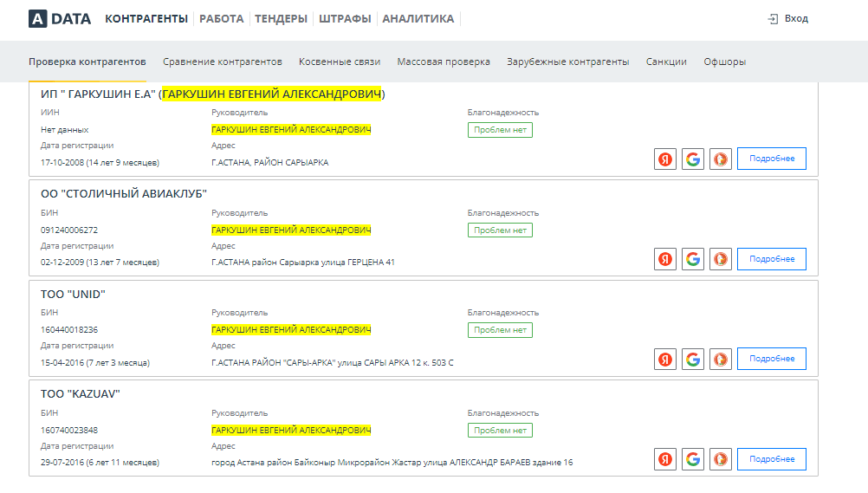
Task: Click Yandex icon in Столичный Авиаклуб row
Action: (x=664, y=258)
